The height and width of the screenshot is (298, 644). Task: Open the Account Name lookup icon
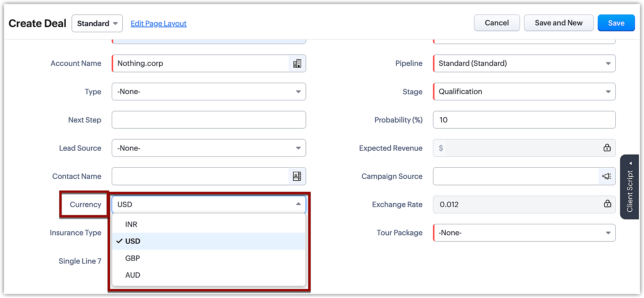pyautogui.click(x=297, y=63)
